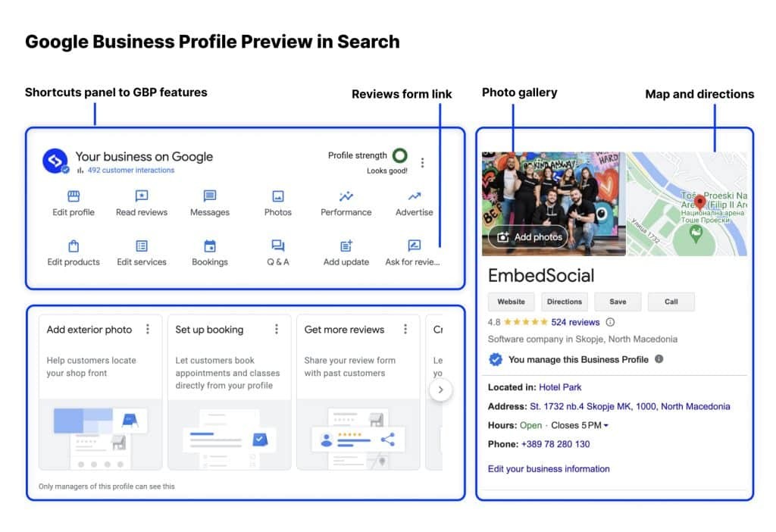Click the Profile strength indicator ring
This screenshot has height=532, width=776.
click(399, 155)
